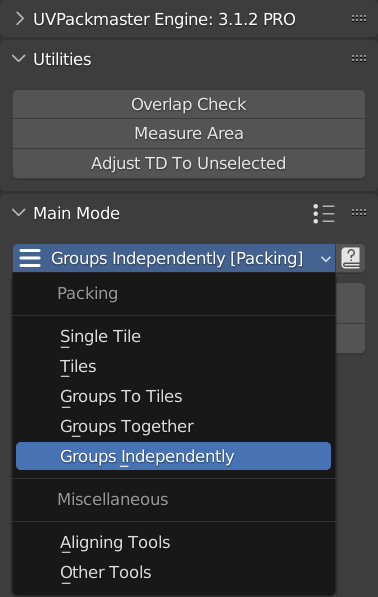Select Groups Independently mode

[x=174, y=456]
